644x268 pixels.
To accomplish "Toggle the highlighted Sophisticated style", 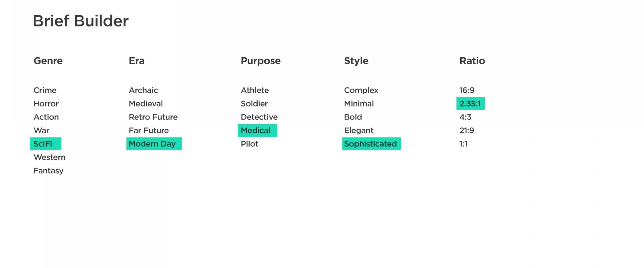I will [372, 144].
